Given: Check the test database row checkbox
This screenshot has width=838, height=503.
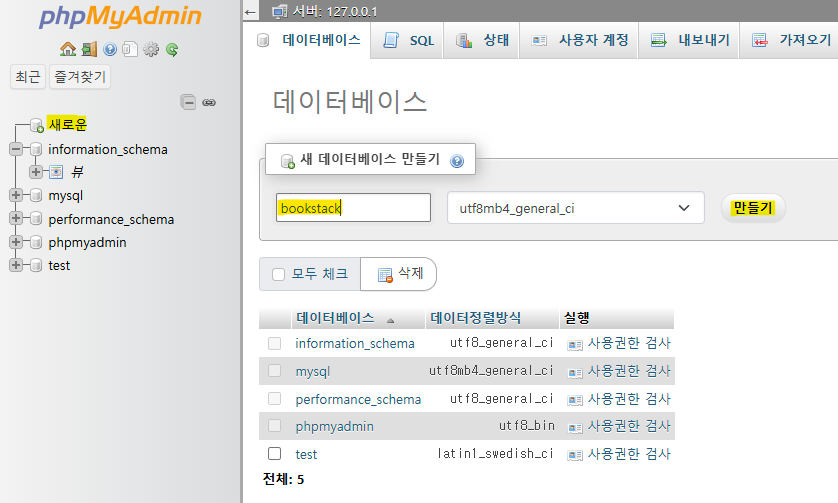Looking at the screenshot, I should click(275, 454).
